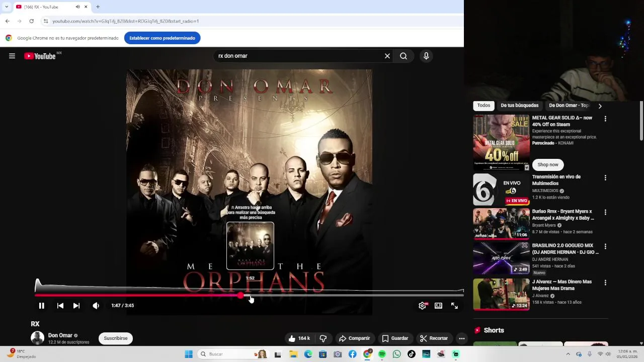644x362 pixels.
Task: Open options for Multimedios live stream
Action: coord(605,177)
